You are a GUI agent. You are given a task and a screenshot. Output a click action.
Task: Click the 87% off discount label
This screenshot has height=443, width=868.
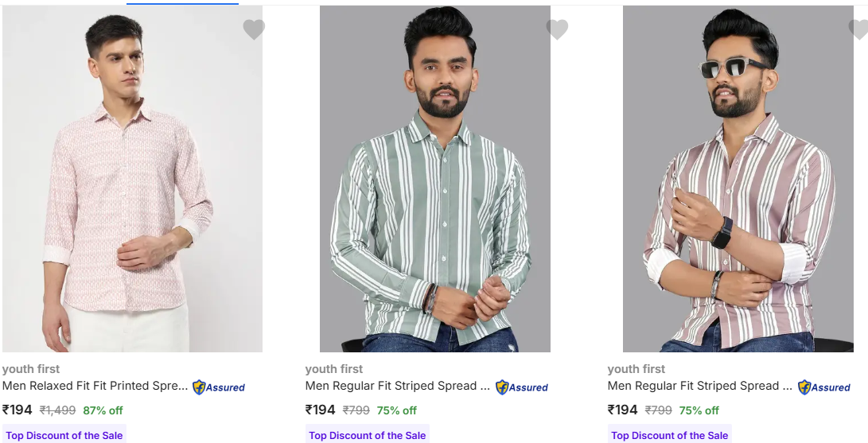pos(103,410)
